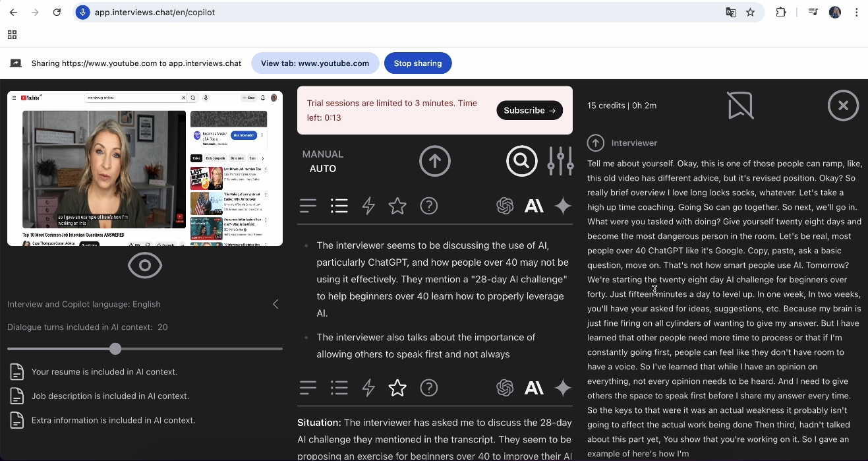The width and height of the screenshot is (868, 461).
Task: Click the question mark icon in top toolbar
Action: pyautogui.click(x=429, y=206)
